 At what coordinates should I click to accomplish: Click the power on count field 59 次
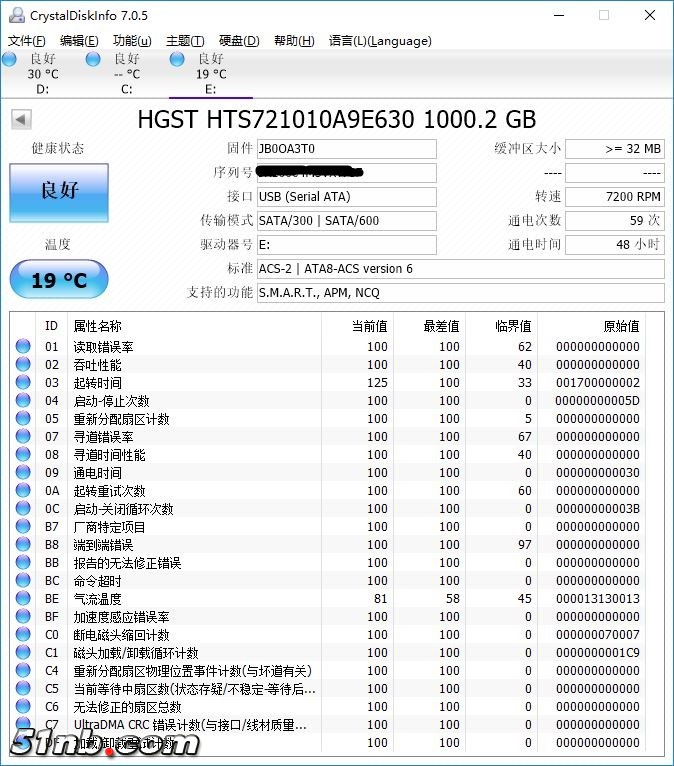click(x=615, y=221)
